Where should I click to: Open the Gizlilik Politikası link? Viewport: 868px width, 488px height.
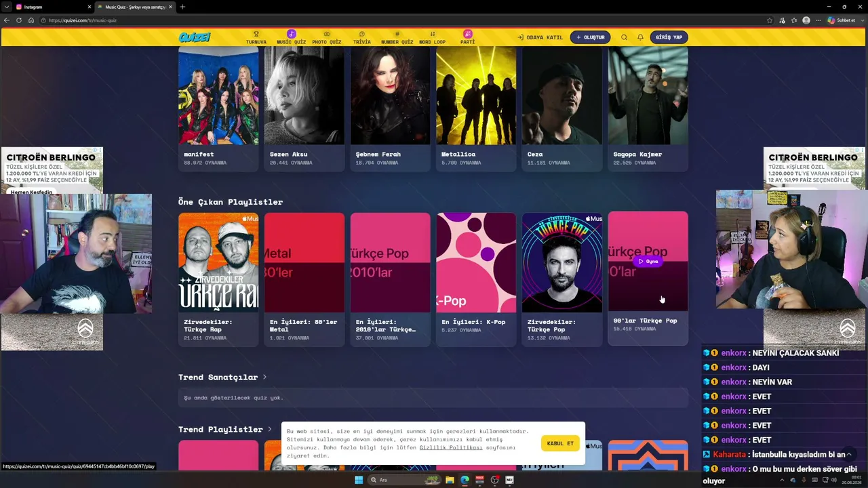(451, 447)
